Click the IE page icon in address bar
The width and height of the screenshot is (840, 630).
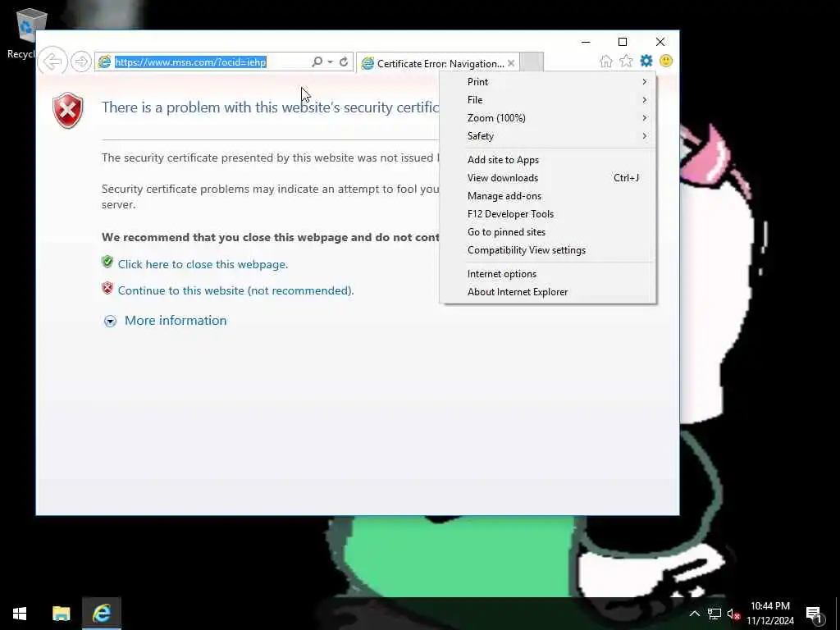tap(104, 62)
